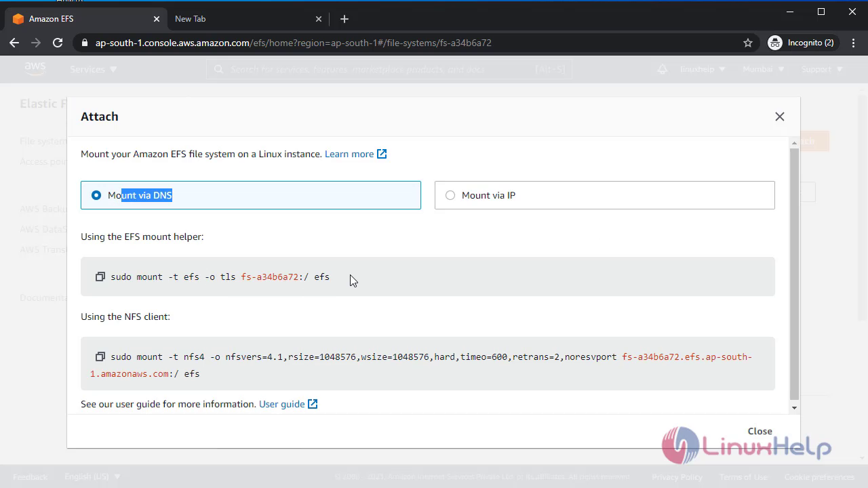Go back in browser history
The width and height of the screenshot is (868, 488).
click(x=14, y=43)
